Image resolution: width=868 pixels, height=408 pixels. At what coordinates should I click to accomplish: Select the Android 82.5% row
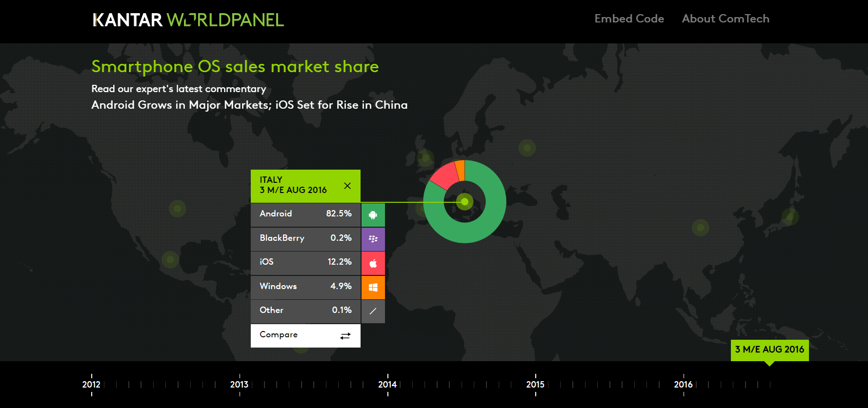[305, 214]
